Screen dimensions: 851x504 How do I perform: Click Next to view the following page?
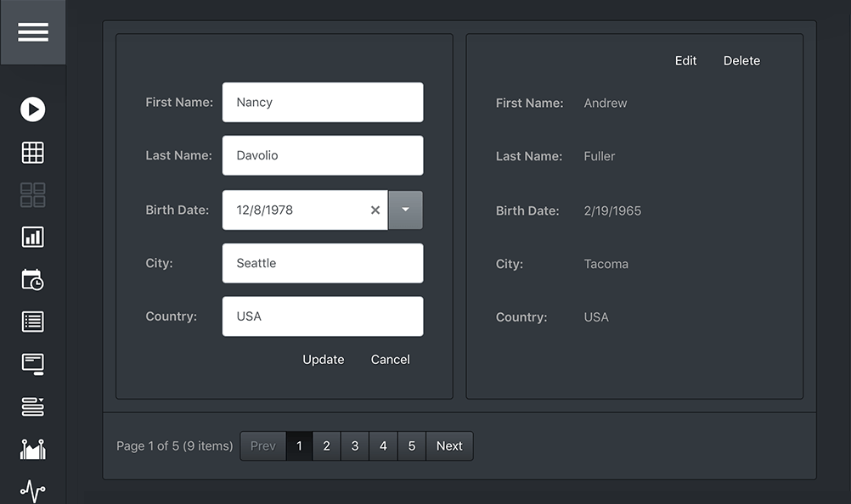pos(449,445)
